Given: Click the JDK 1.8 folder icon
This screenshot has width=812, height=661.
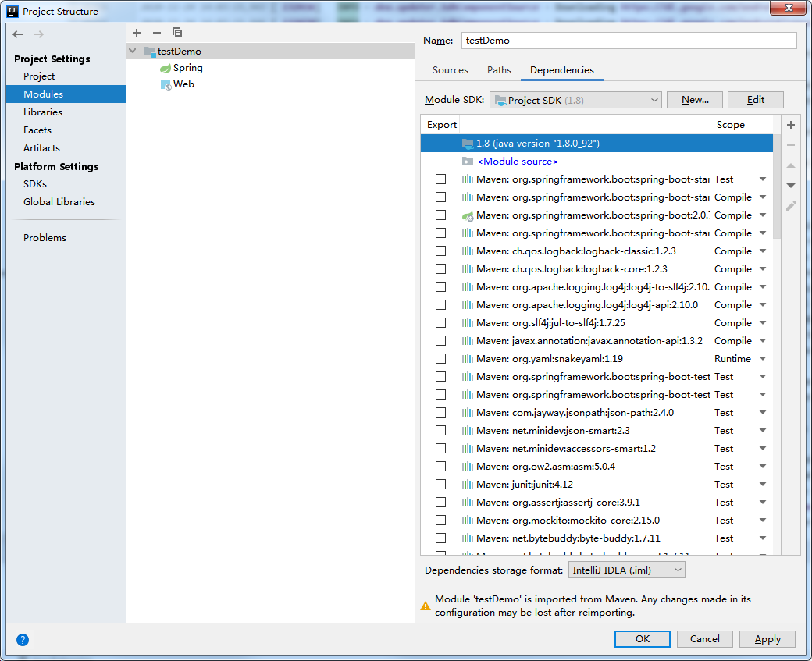Looking at the screenshot, I should point(468,144).
